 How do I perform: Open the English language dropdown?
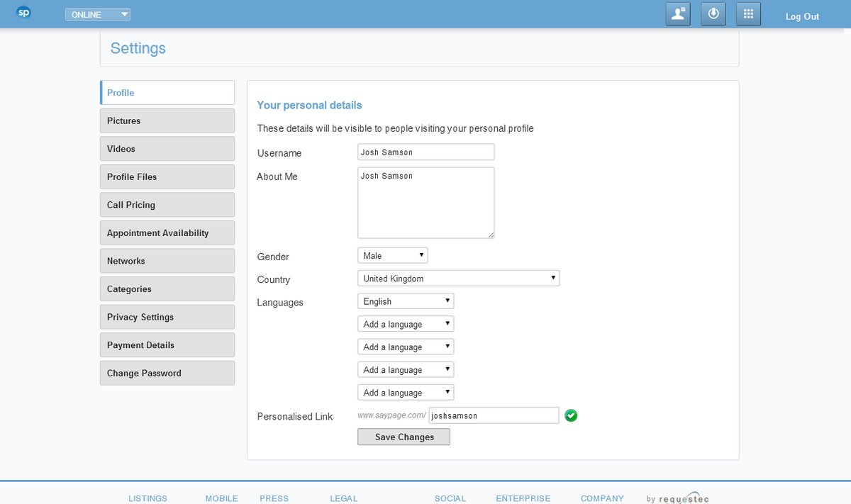click(x=406, y=301)
